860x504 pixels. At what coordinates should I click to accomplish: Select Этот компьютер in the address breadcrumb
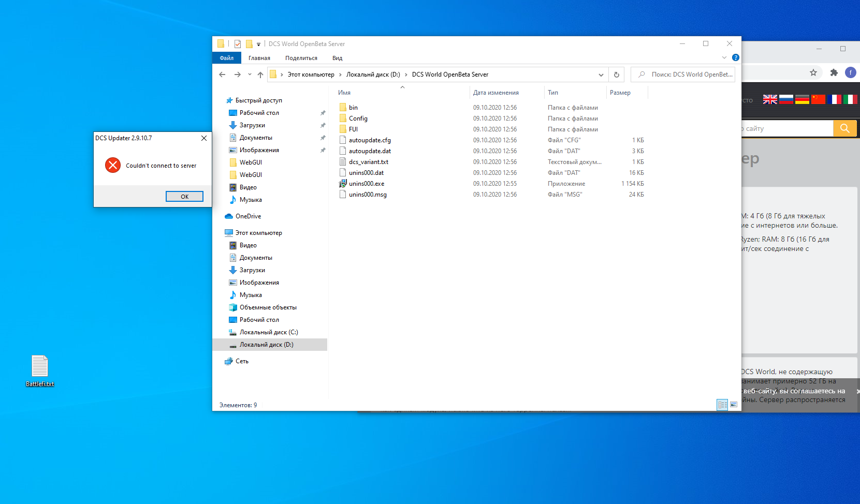(311, 75)
